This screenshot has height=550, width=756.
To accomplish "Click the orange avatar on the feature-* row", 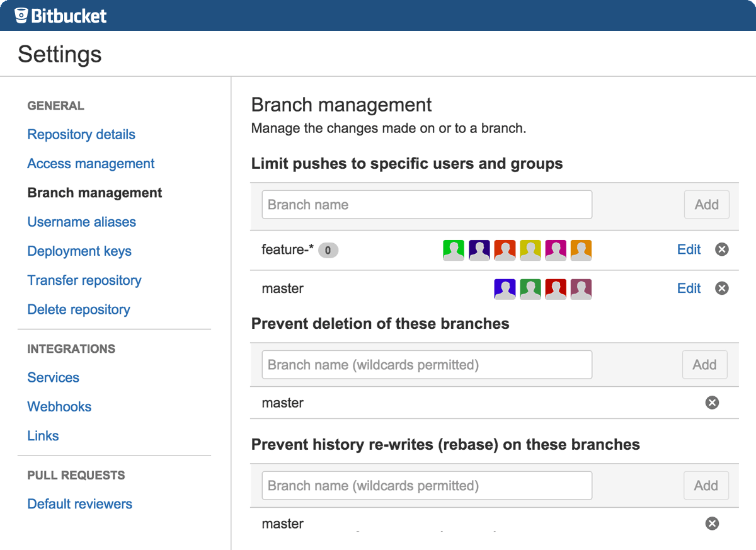I will click(581, 249).
